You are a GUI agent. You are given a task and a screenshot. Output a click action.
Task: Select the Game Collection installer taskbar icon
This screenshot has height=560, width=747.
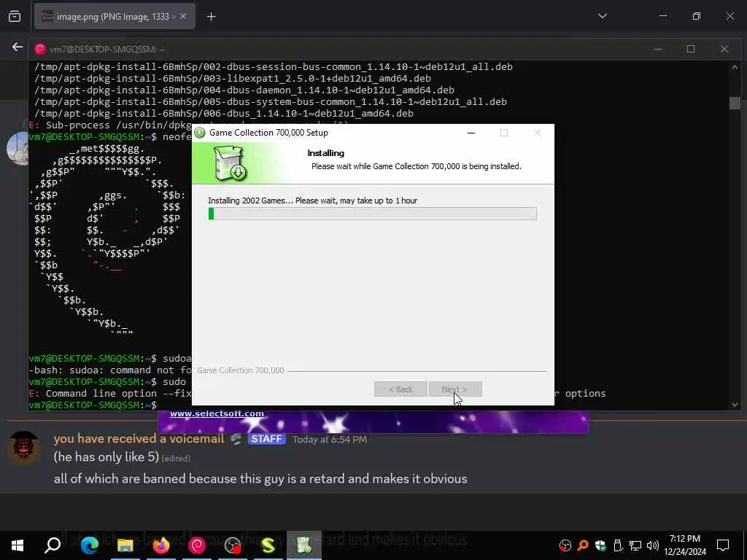tap(304, 545)
